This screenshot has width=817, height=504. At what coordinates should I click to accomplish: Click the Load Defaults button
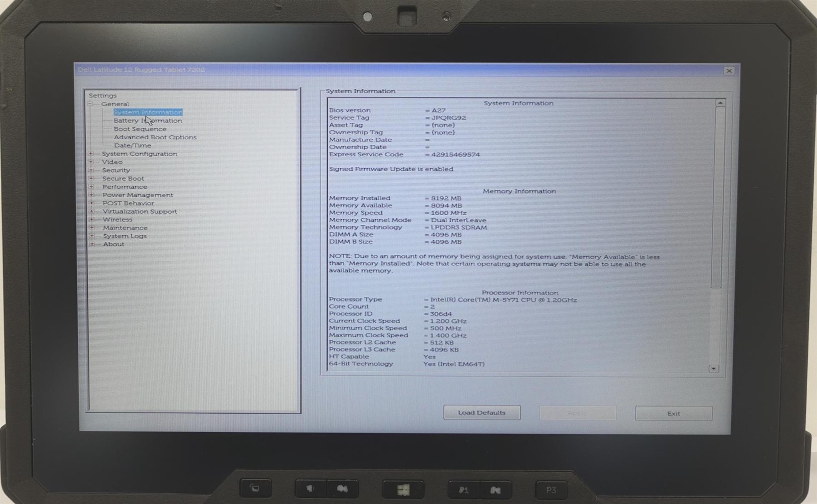point(482,412)
